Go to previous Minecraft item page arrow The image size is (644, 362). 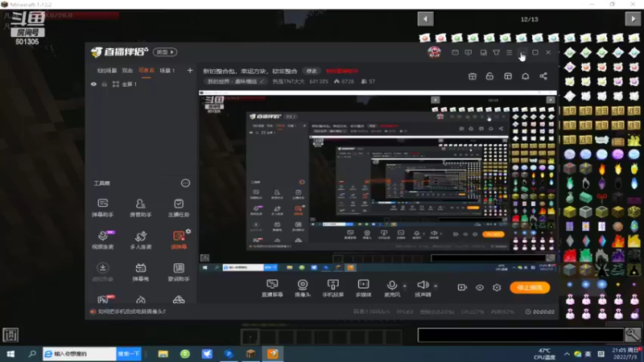pos(426,19)
